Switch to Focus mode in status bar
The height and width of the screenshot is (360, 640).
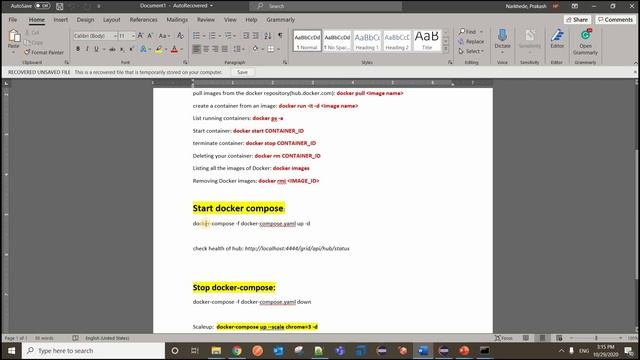(x=503, y=338)
